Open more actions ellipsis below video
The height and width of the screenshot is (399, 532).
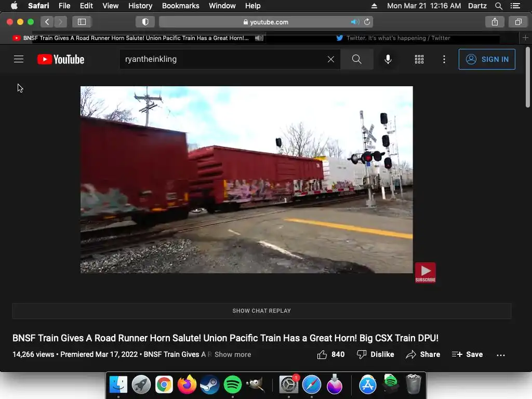tap(501, 355)
